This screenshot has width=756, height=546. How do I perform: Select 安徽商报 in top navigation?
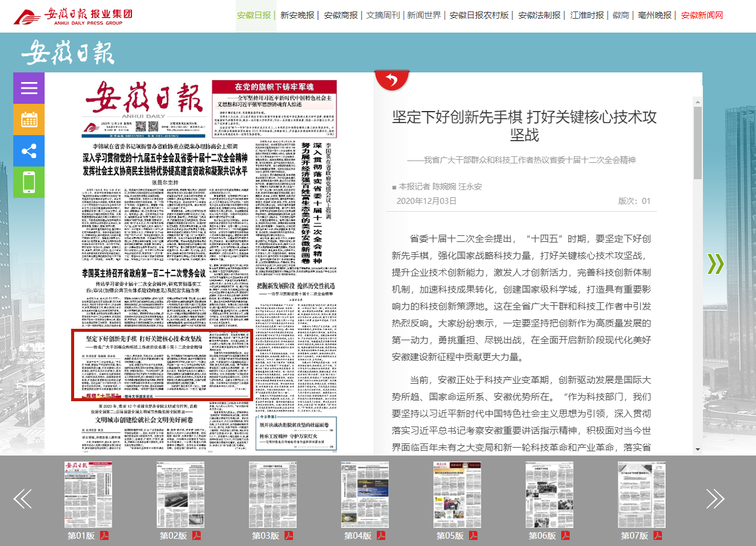tap(341, 16)
